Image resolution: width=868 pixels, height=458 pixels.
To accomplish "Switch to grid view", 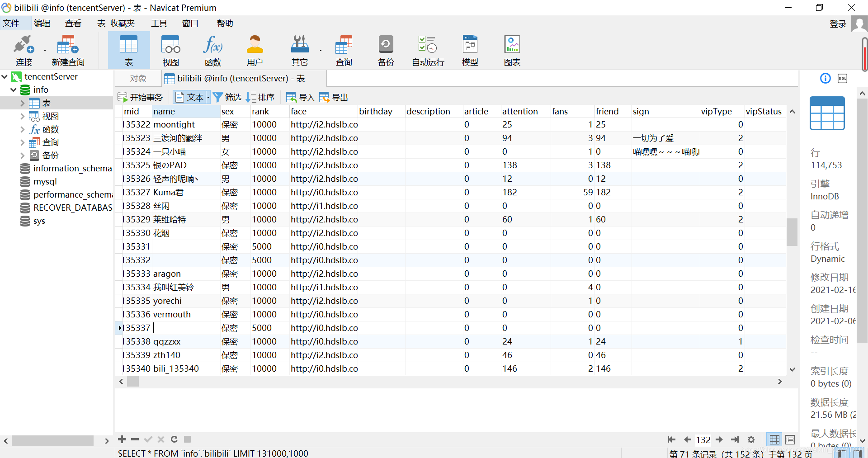I will click(x=774, y=439).
